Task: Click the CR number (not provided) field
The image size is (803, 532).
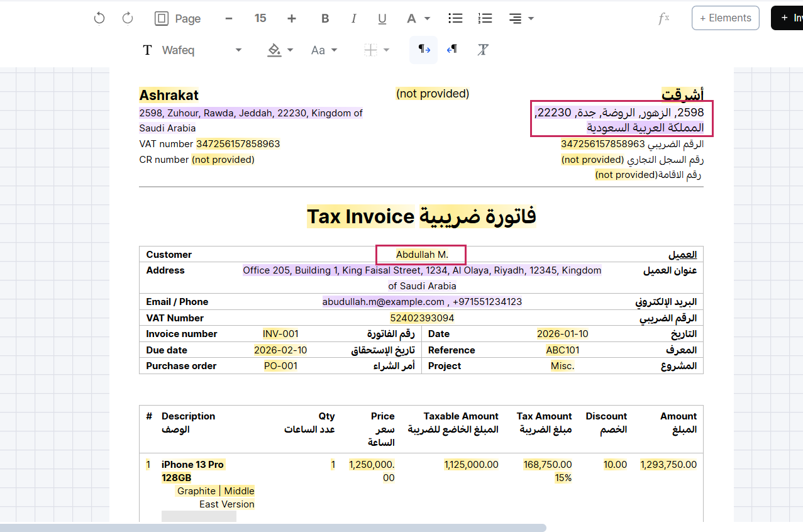Action: pyautogui.click(x=223, y=160)
